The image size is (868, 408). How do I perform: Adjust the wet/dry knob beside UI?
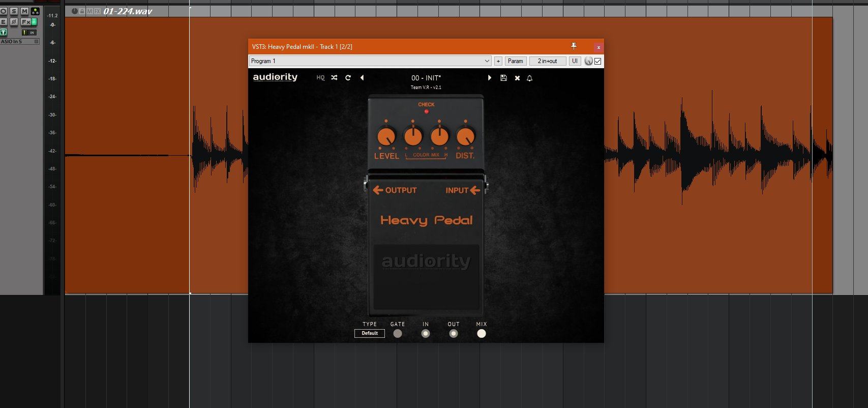(x=589, y=61)
